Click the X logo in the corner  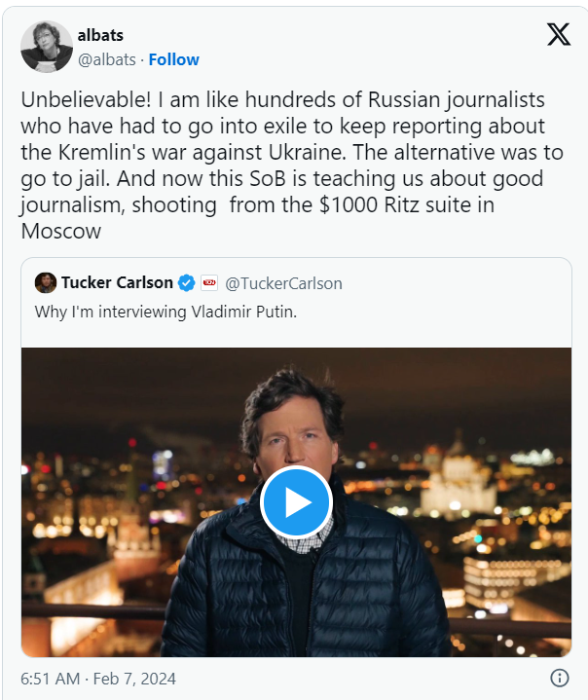coord(558,35)
